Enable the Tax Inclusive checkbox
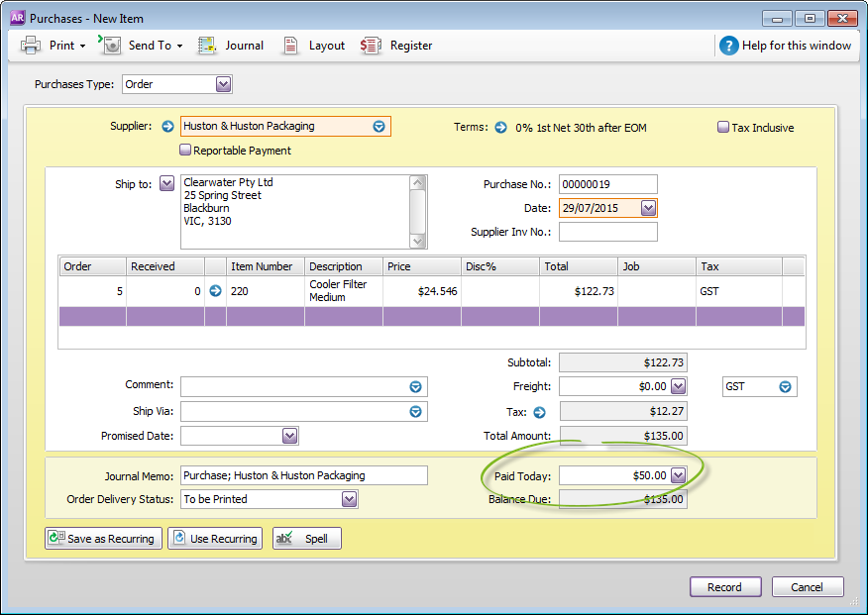Screen dimensions: 868x615 point(723,128)
